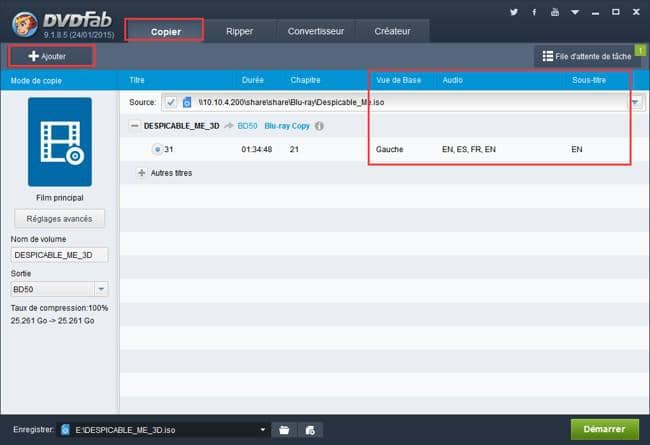Click the Sous-titre column header

pyautogui.click(x=589, y=80)
